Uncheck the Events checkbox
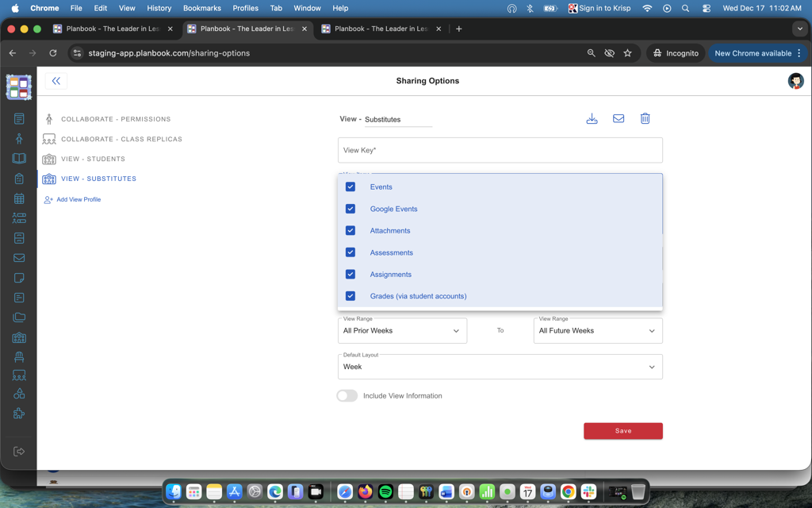This screenshot has width=812, height=508. (350, 187)
